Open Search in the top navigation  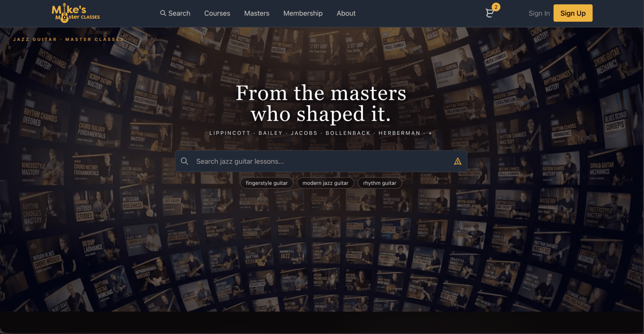[175, 13]
